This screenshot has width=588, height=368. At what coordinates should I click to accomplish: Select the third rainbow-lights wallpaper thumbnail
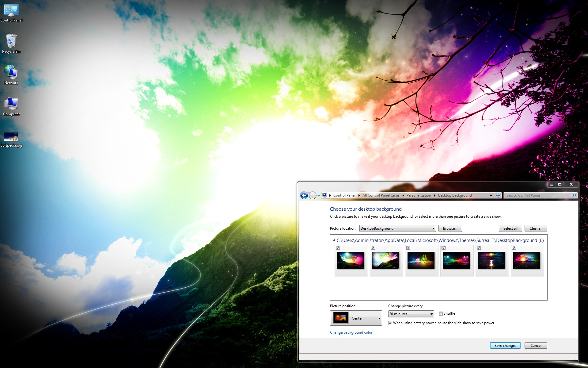coord(421,260)
